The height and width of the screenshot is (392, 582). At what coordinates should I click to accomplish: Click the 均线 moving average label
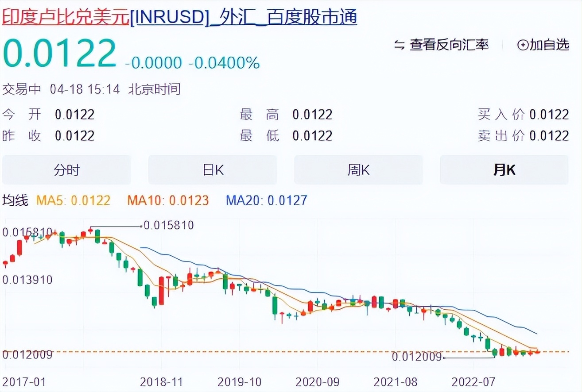16,200
